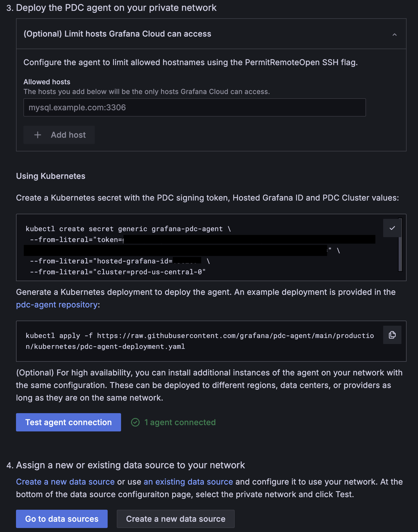This screenshot has width=418, height=532.
Task: Click the plus icon for Add host
Action: tap(38, 135)
